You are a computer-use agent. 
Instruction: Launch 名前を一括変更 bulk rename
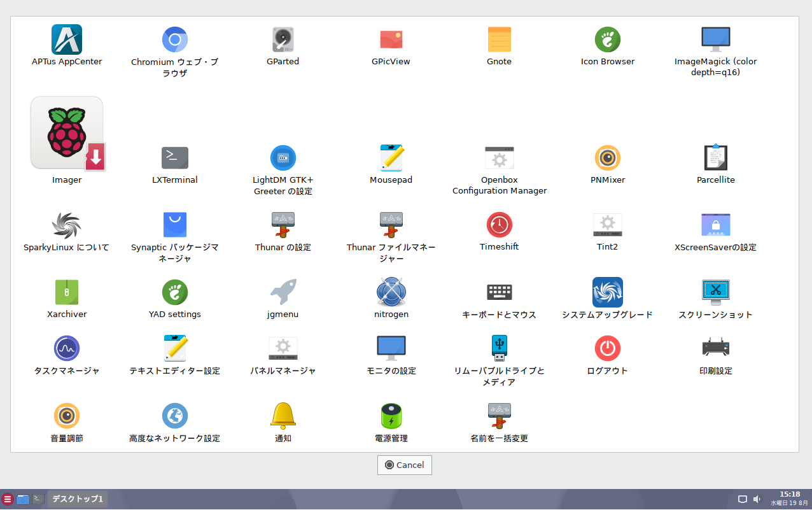click(x=500, y=416)
